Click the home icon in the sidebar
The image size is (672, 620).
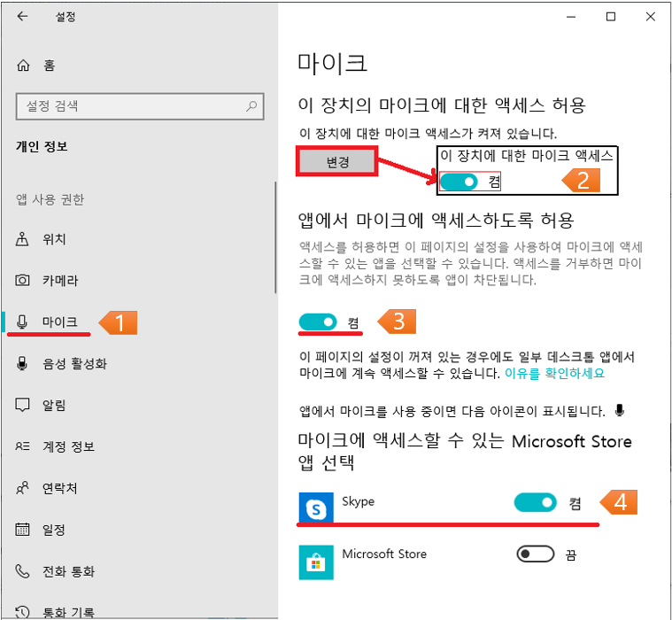point(23,66)
